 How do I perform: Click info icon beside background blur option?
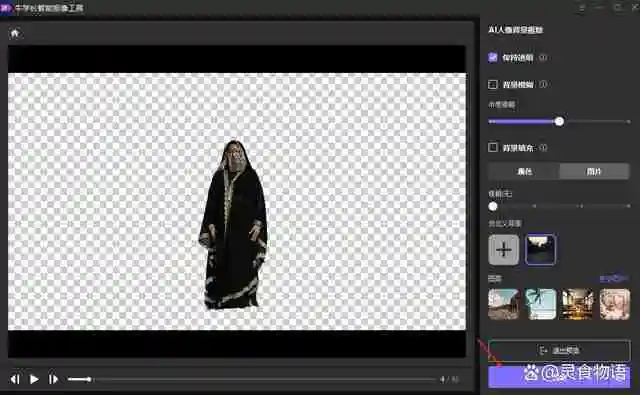tap(543, 84)
